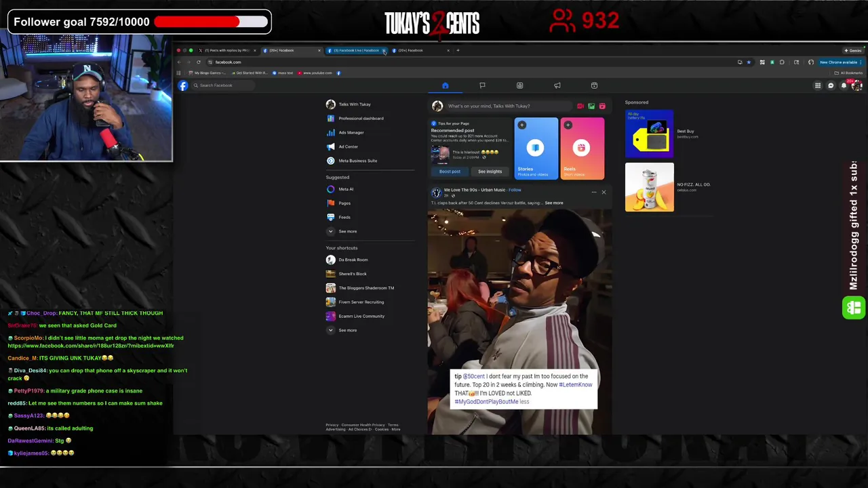Click the Privacy footer link
The height and width of the screenshot is (488, 868).
(332, 425)
